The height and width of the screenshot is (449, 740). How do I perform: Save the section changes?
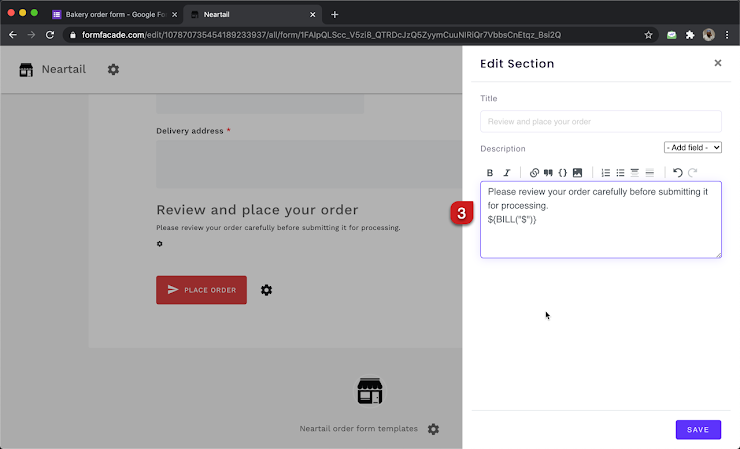pyautogui.click(x=698, y=429)
